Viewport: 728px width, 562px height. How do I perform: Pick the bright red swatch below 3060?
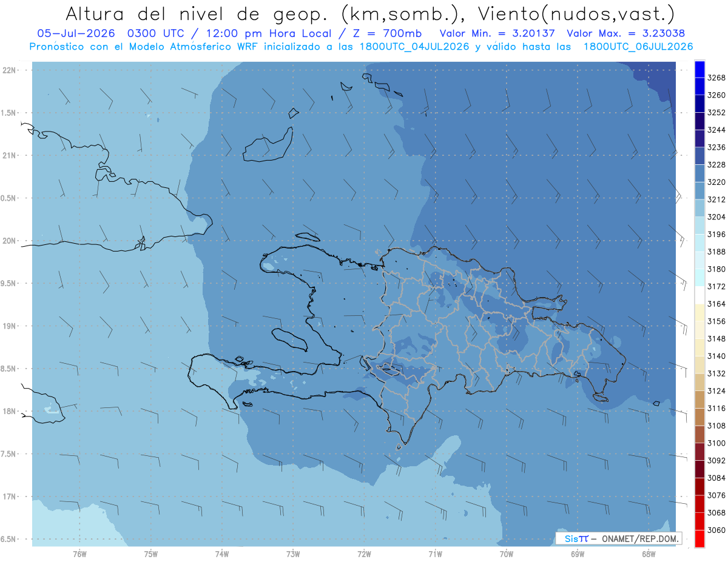(699, 538)
